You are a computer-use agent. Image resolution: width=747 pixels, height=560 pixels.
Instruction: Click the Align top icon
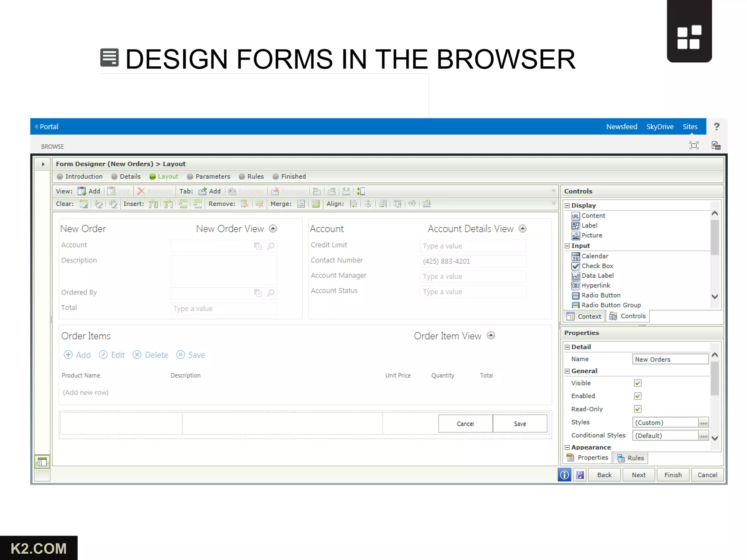(397, 204)
